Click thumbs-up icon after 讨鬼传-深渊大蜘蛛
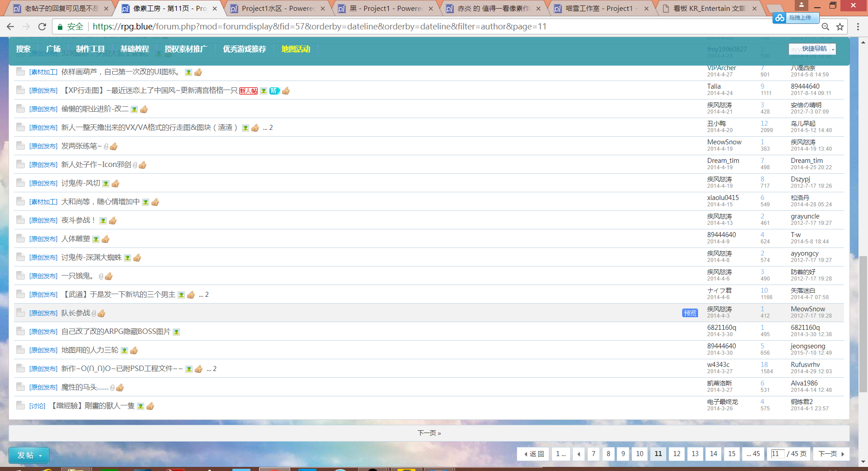868x471 pixels. click(x=137, y=257)
